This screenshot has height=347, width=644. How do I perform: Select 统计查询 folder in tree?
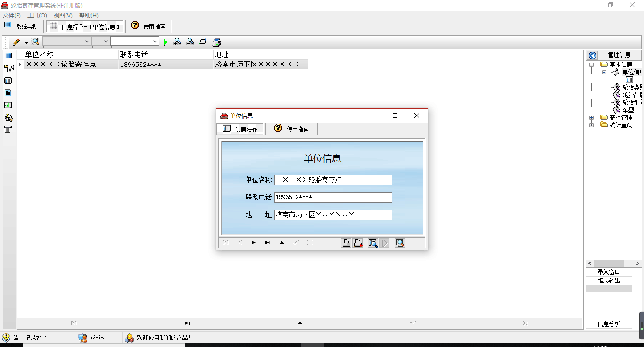tap(621, 125)
